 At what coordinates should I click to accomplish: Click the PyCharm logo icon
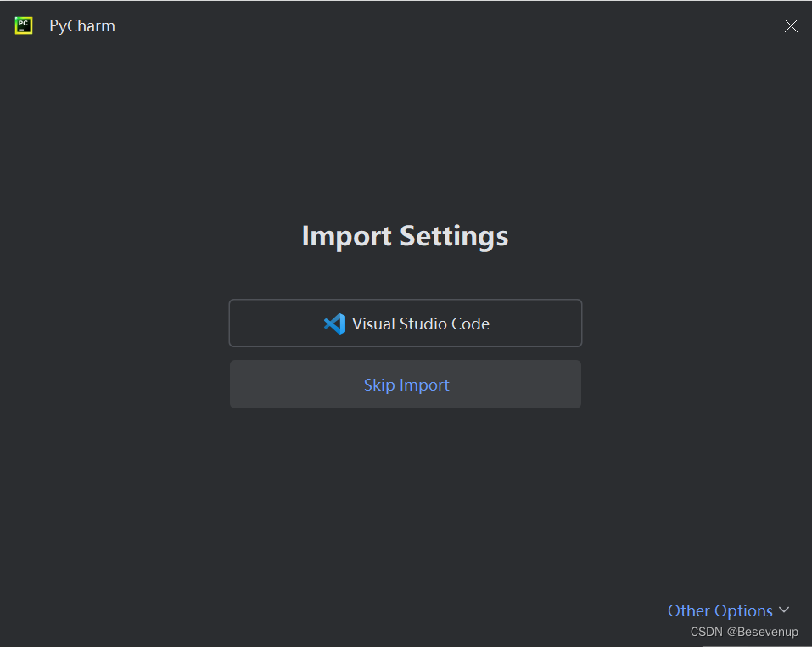click(x=24, y=25)
